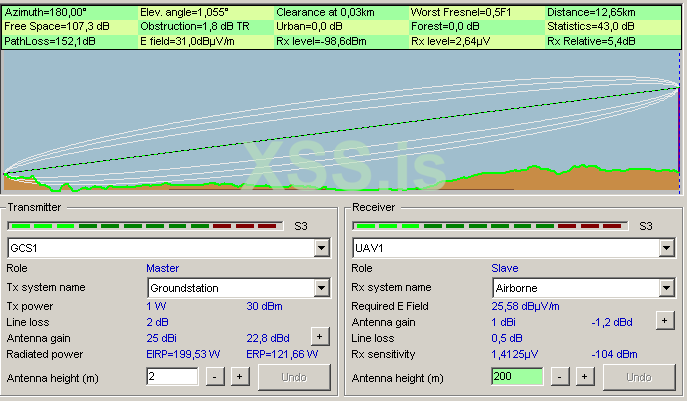
Task: Click the receiver antenna gain plus button
Action: (x=664, y=320)
